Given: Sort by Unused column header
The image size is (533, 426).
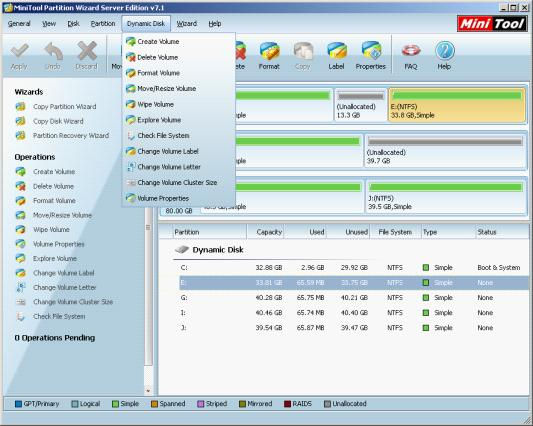Looking at the screenshot, I should (x=348, y=232).
